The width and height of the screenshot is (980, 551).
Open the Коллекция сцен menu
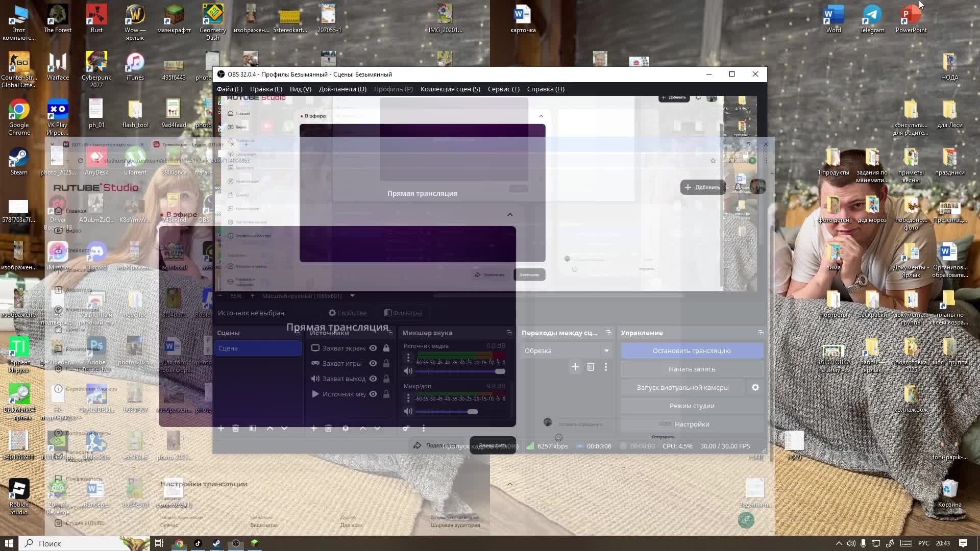(x=450, y=89)
